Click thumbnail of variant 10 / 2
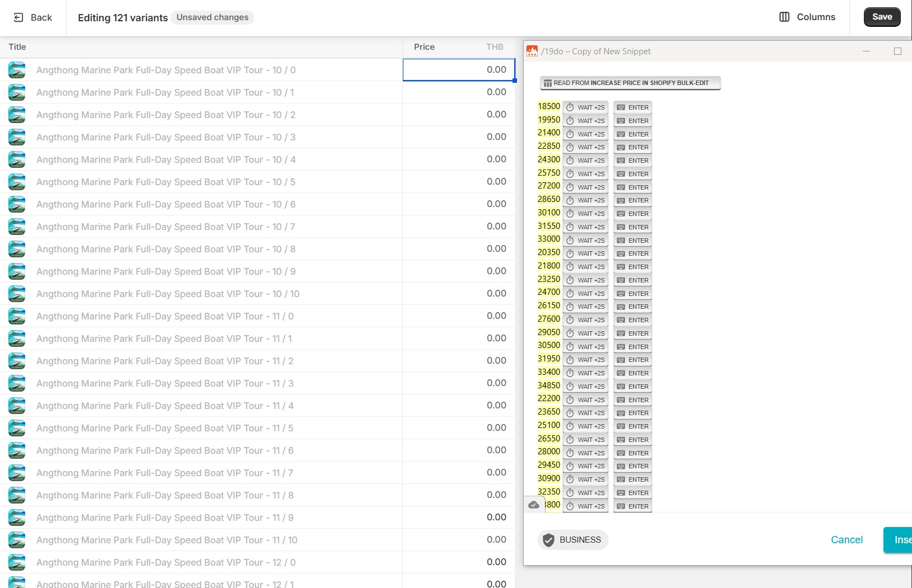912x588 pixels. [x=17, y=115]
